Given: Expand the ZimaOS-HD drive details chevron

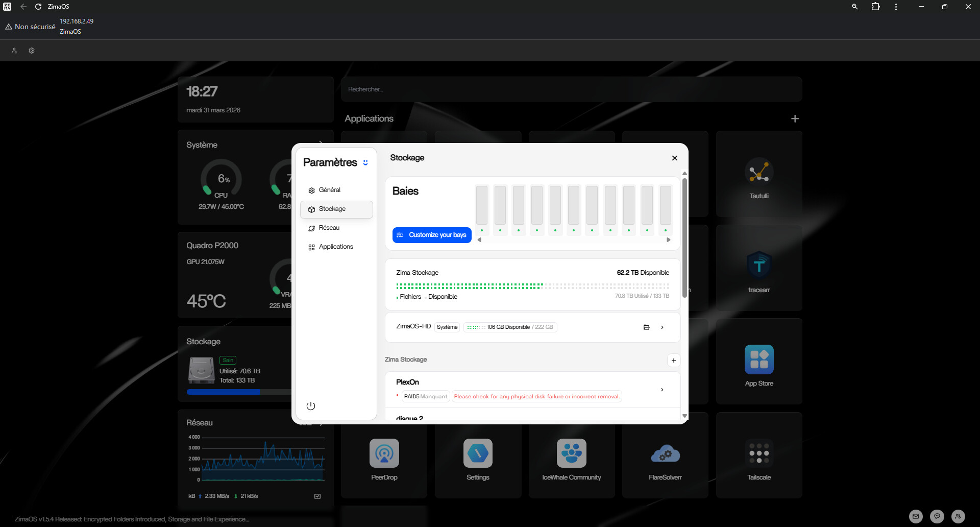Looking at the screenshot, I should tap(662, 327).
